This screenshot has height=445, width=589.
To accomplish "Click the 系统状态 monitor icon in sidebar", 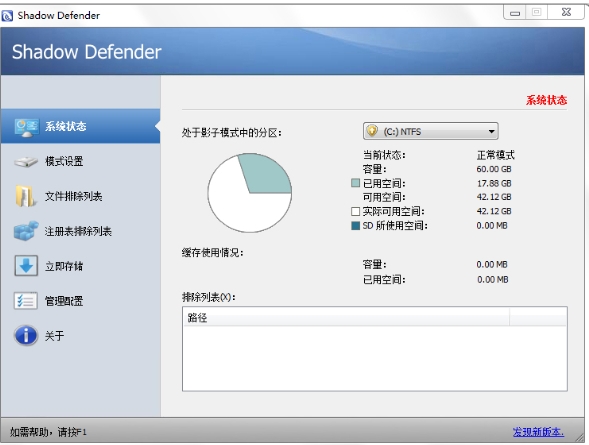I will point(26,127).
